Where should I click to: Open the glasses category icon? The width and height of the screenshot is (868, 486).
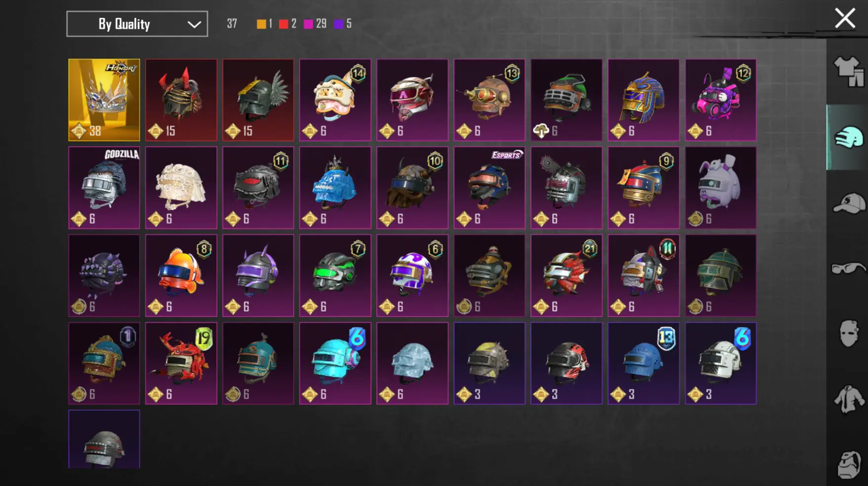point(849,268)
